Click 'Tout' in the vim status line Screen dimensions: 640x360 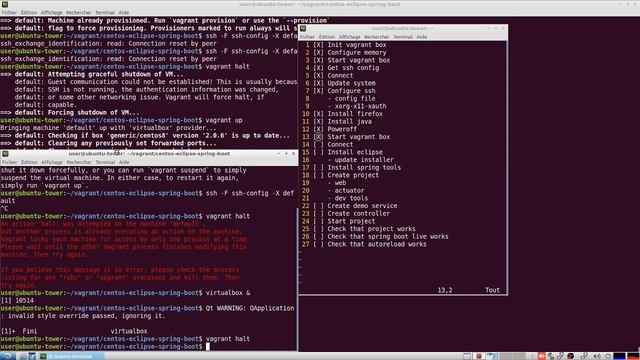[492, 290]
